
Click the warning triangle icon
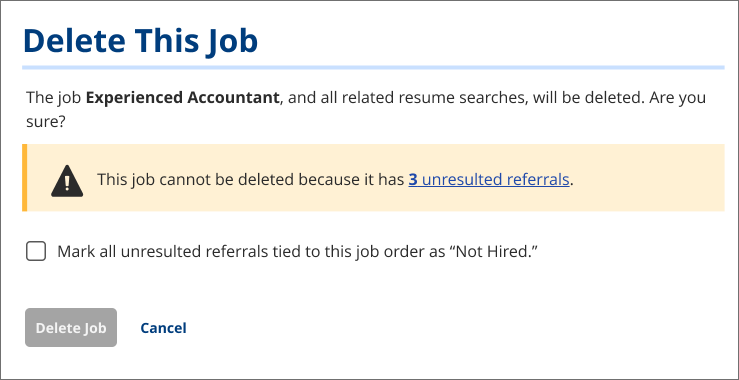point(67,181)
